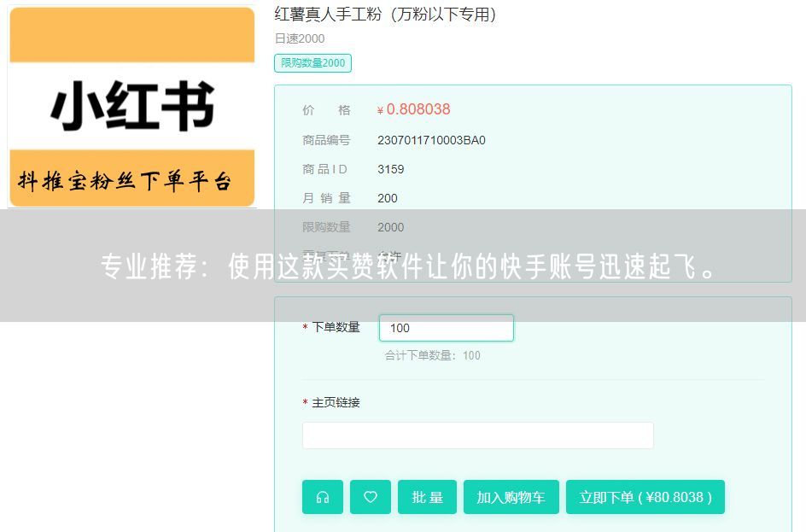This screenshot has width=806, height=532.
Task: Open the 批量 batch order button
Action: pyautogui.click(x=427, y=497)
